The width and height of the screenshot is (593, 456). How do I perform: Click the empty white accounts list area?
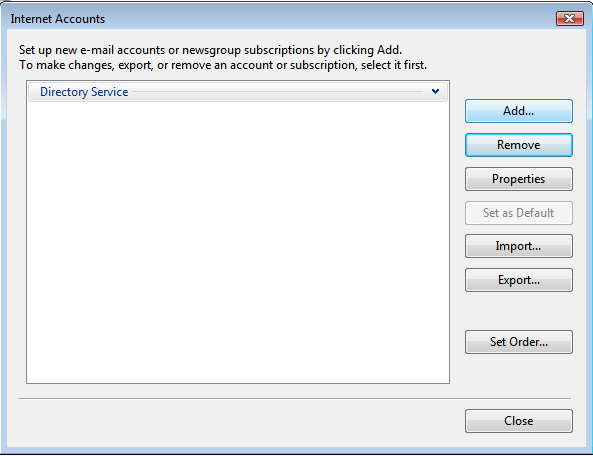[x=238, y=242]
